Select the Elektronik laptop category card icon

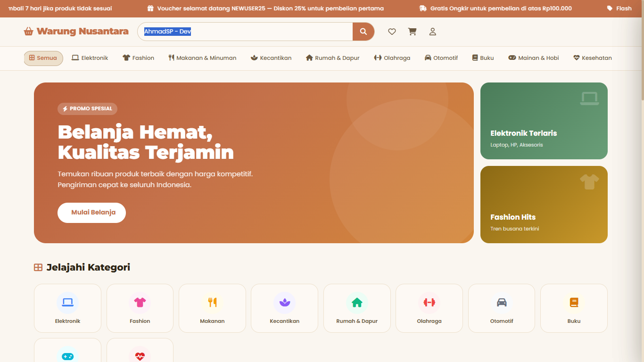pos(67,303)
